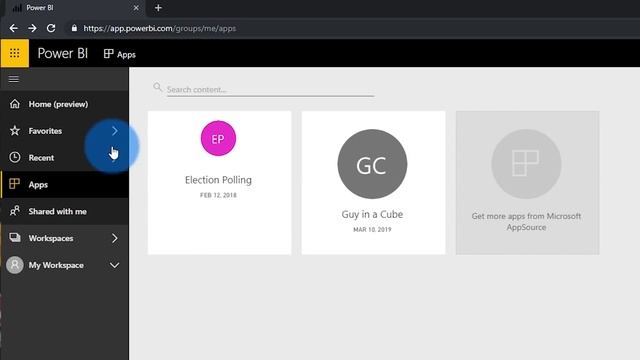Screen dimensions: 640x360
Task: Click the Apps grid icon in sidebar
Action: (15, 184)
